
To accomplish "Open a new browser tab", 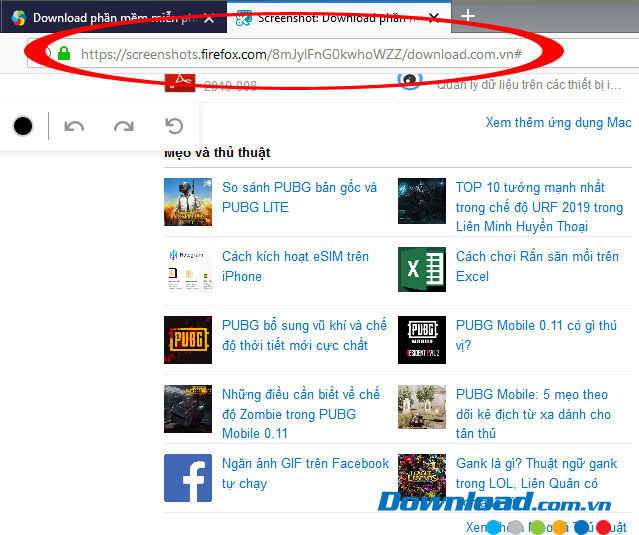I will (468, 16).
